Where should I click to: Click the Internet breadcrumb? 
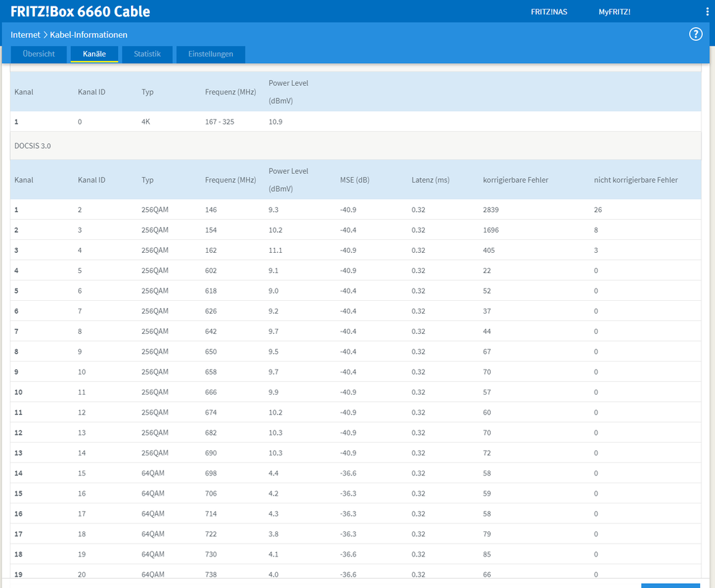click(x=25, y=34)
